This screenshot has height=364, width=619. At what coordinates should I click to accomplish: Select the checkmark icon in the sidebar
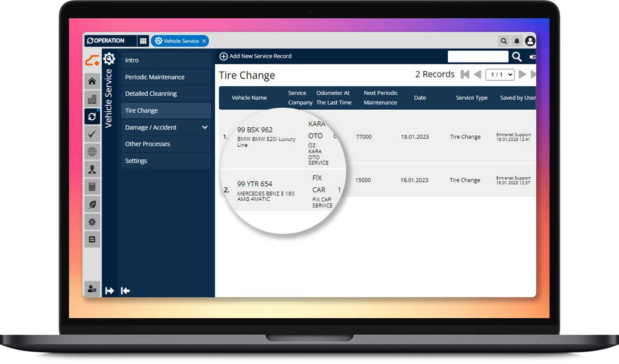tap(92, 134)
